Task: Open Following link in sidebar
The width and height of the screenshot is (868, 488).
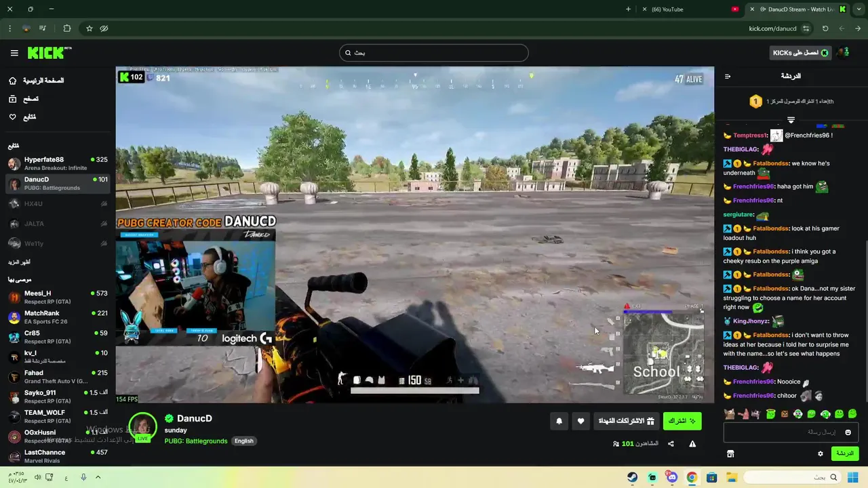Action: (x=29, y=117)
